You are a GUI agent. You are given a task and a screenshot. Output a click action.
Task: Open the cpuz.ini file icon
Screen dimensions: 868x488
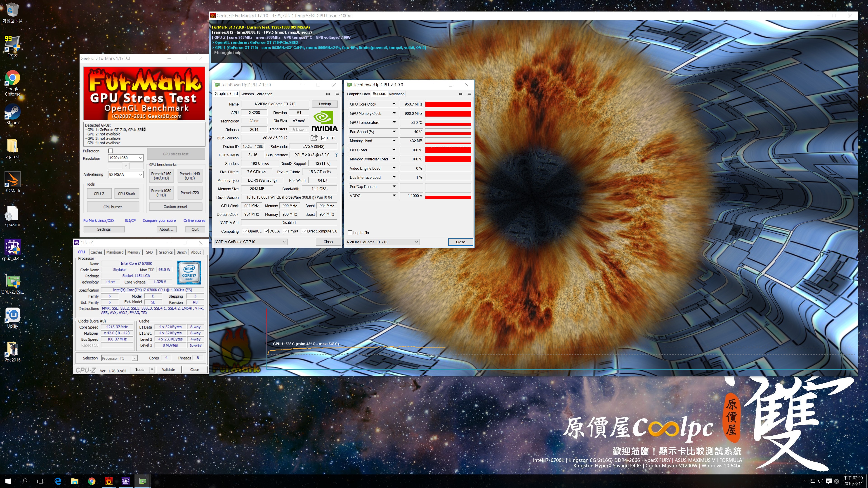12,216
